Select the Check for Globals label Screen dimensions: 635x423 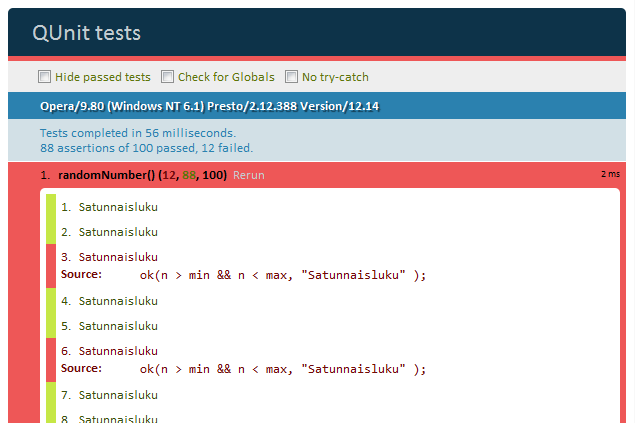pos(226,77)
